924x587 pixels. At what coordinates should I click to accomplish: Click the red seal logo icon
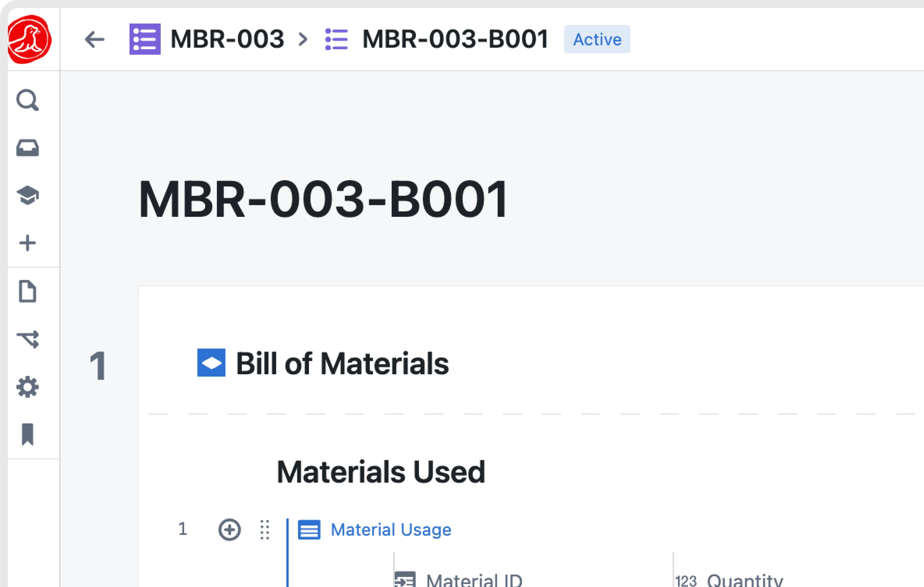tap(30, 39)
